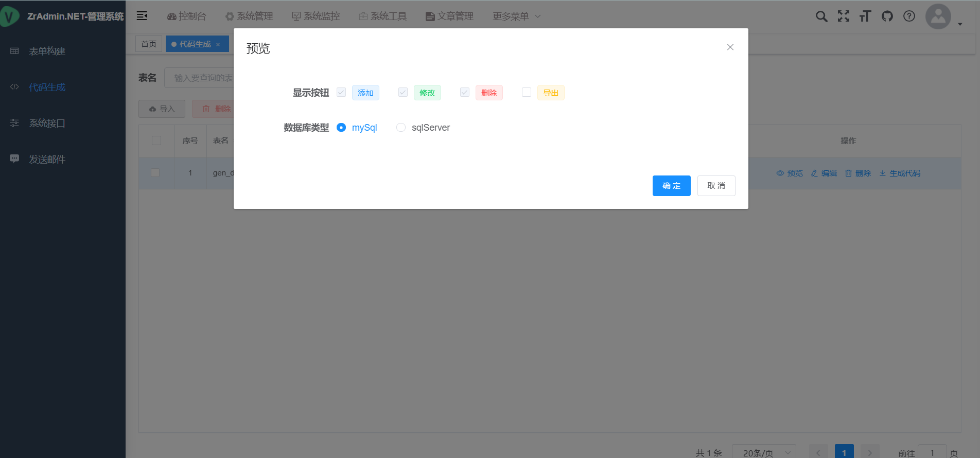This screenshot has height=458, width=980.
Task: Uncheck the 添加 add button checkbox
Action: [341, 92]
